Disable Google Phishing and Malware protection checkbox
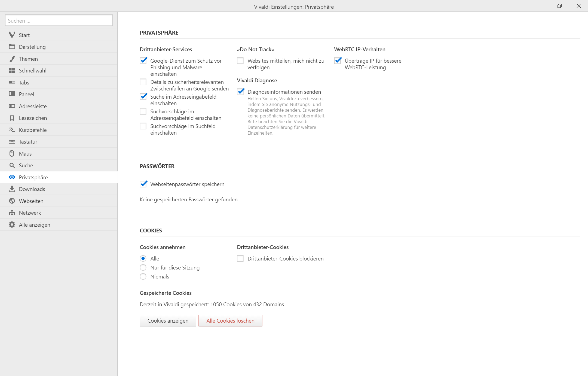Image resolution: width=588 pixels, height=376 pixels. (x=143, y=60)
